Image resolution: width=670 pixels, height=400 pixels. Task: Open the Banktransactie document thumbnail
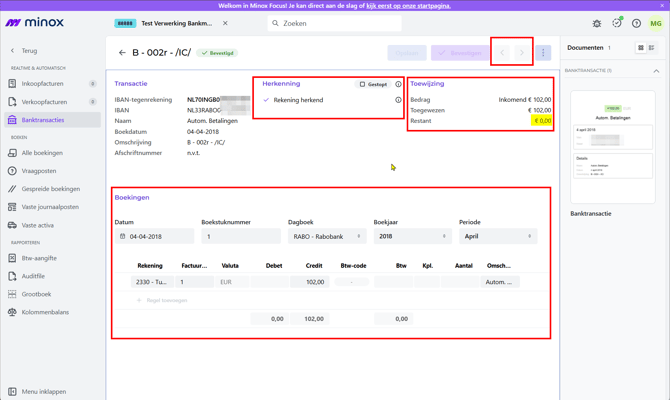(x=613, y=147)
